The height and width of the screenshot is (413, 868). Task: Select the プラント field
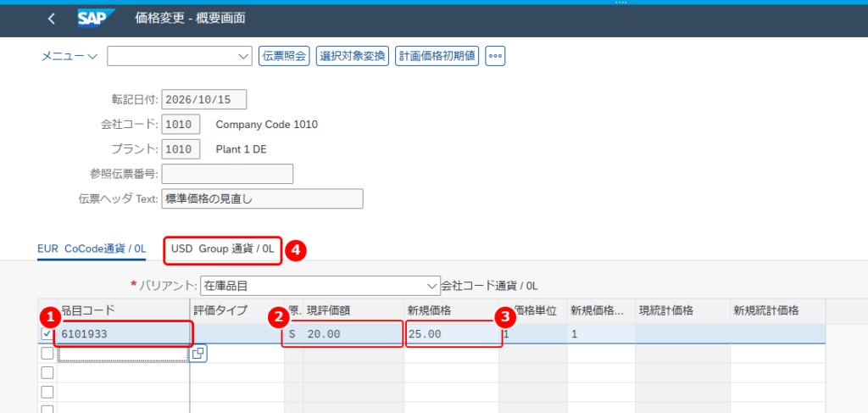181,149
